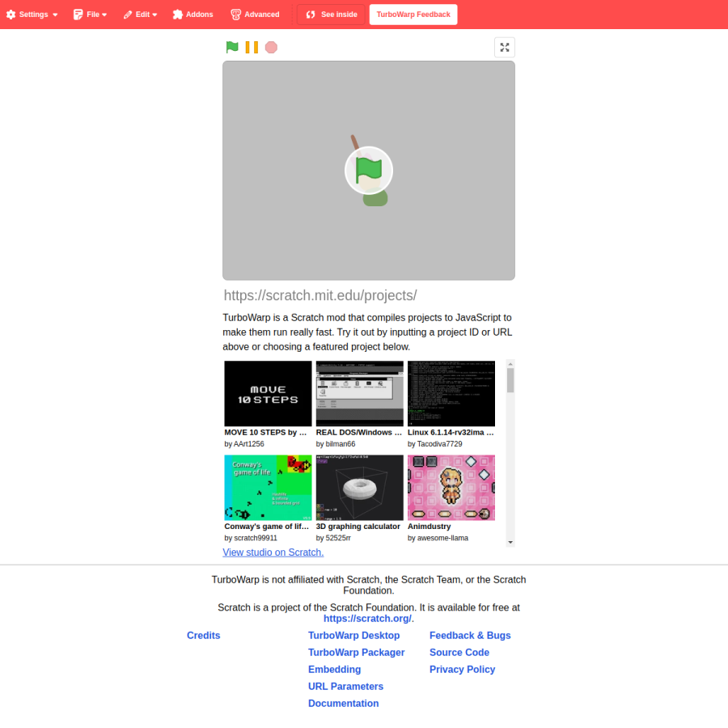Open the Credits link
The width and height of the screenshot is (728, 728).
pos(203,636)
